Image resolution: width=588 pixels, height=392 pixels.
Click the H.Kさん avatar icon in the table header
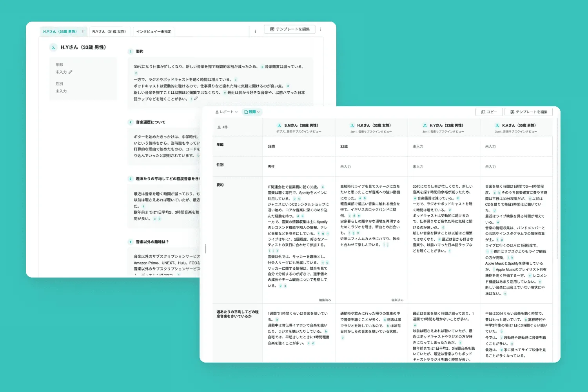(x=352, y=125)
